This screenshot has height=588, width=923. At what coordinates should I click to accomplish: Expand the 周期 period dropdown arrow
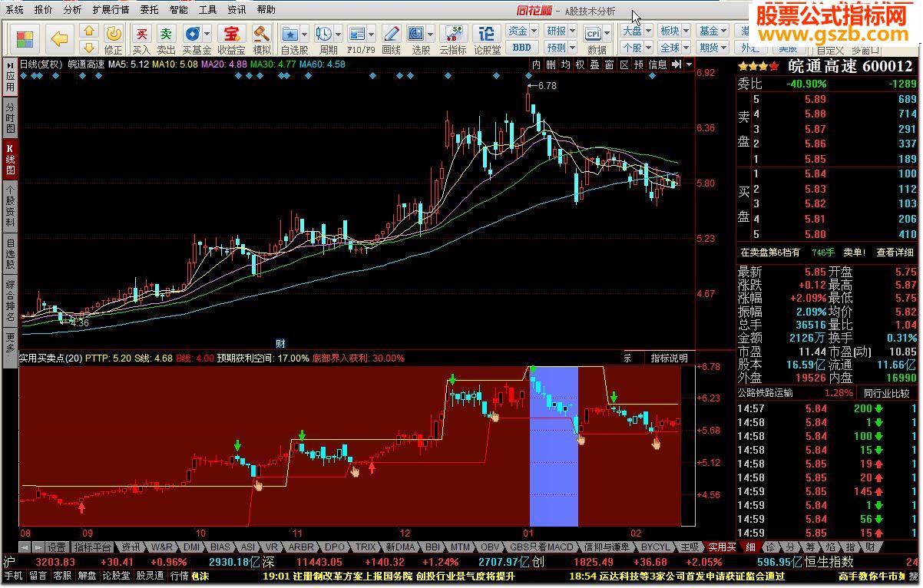(338, 35)
